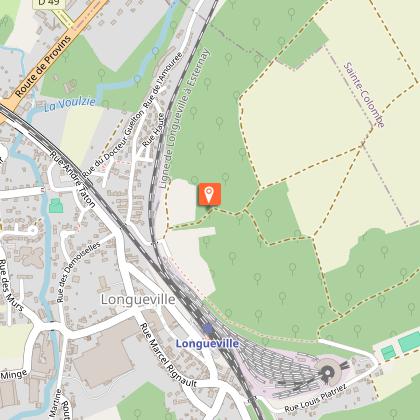The height and width of the screenshot is (420, 420).
Task: Click the Rue André Taton street label
Action: click(x=73, y=179)
